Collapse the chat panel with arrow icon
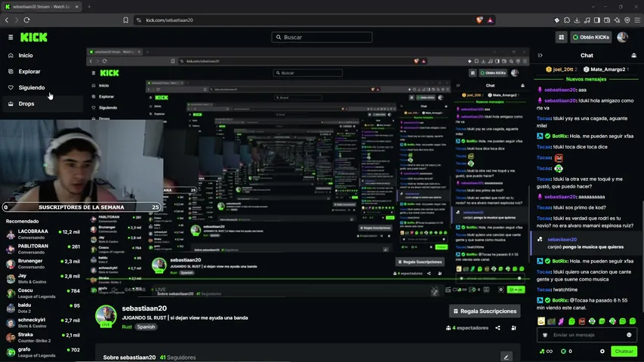Screen dimensions: 644x362 (540, 55)
